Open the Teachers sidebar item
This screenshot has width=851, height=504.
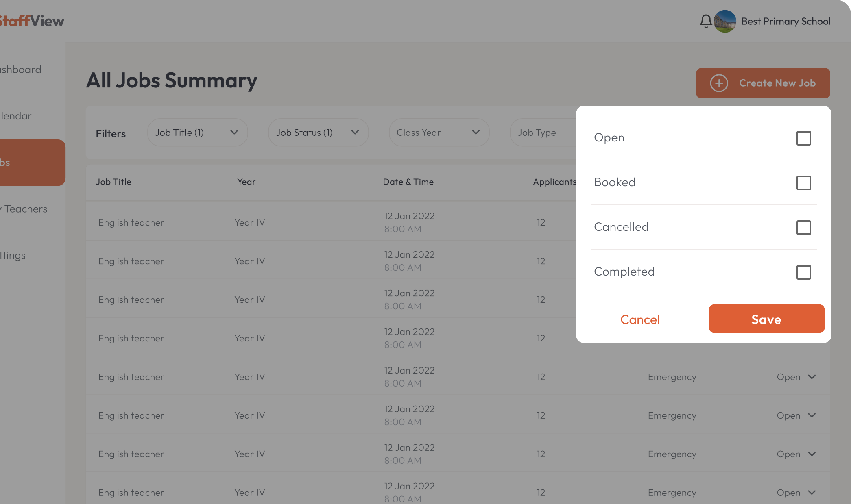click(25, 209)
